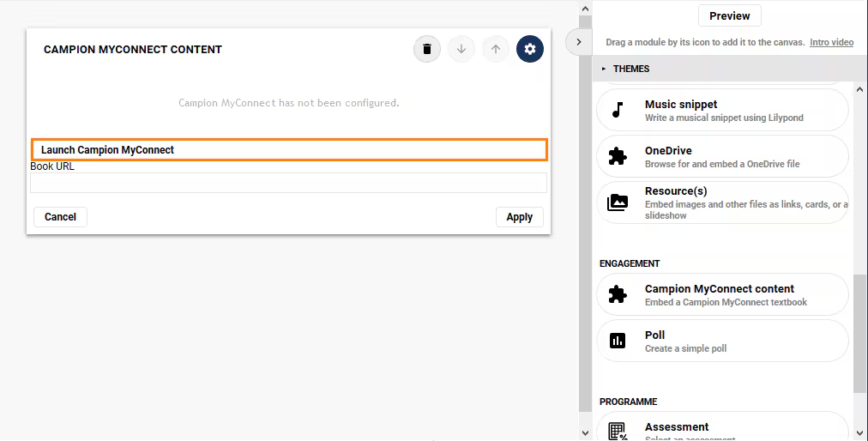Click canvas scrollbar up arrow

click(x=585, y=9)
